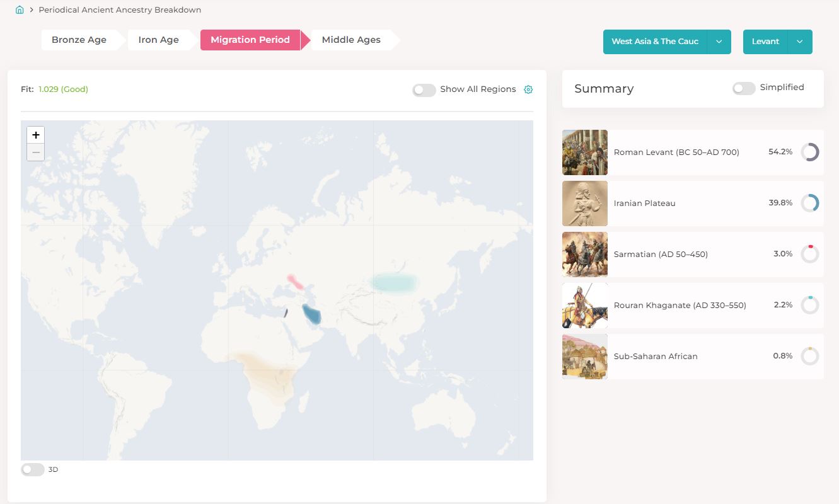Click the Rouran Khaganate rider thumbnail
Viewport: 839px width, 504px height.
pyautogui.click(x=585, y=306)
